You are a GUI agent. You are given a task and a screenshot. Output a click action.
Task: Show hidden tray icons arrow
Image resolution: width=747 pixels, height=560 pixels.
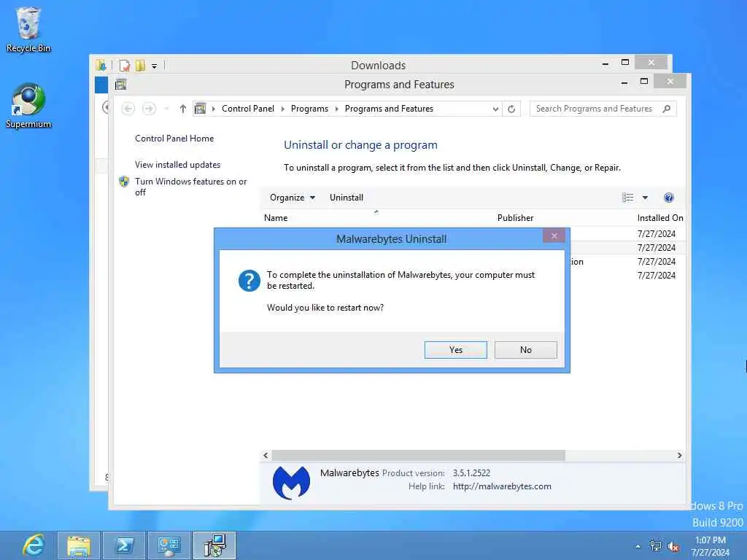click(638, 546)
